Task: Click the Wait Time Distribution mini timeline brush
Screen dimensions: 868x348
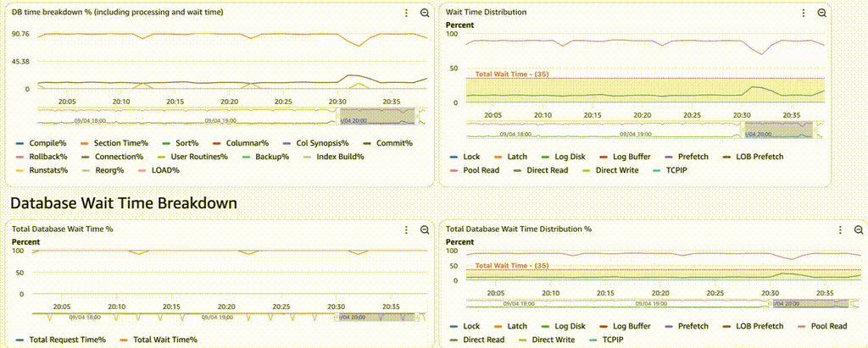Action: (x=777, y=130)
